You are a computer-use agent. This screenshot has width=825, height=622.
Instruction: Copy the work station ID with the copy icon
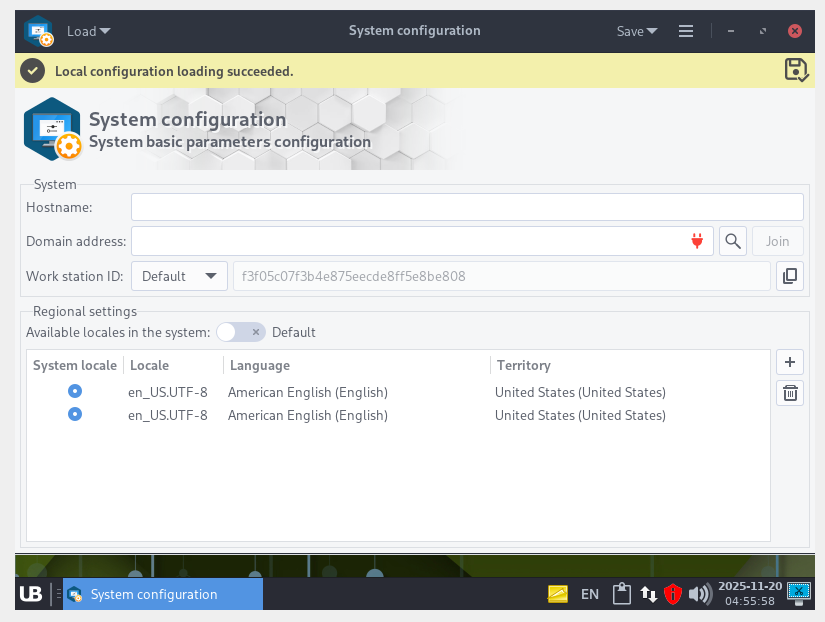pyautogui.click(x=790, y=276)
